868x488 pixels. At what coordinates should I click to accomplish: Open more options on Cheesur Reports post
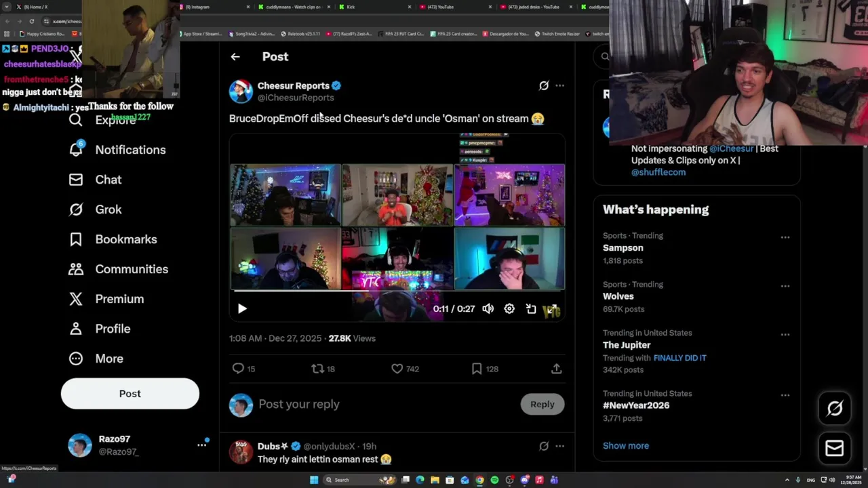click(559, 85)
